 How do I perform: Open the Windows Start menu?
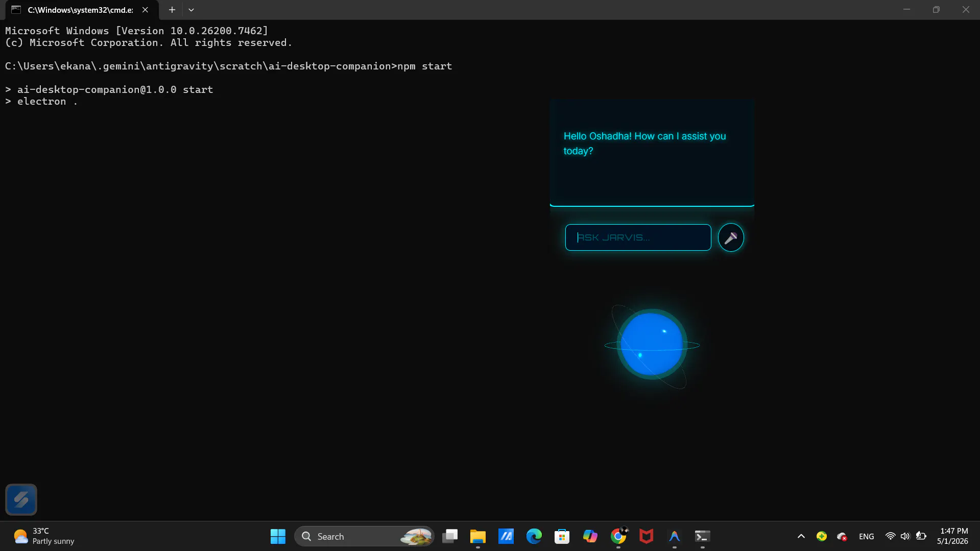click(278, 536)
